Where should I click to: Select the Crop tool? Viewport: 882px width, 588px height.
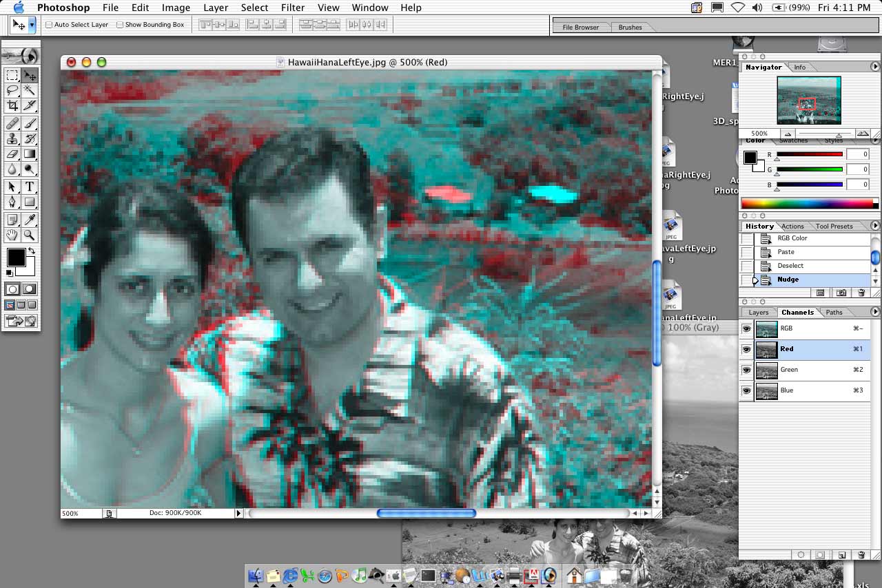(x=12, y=106)
